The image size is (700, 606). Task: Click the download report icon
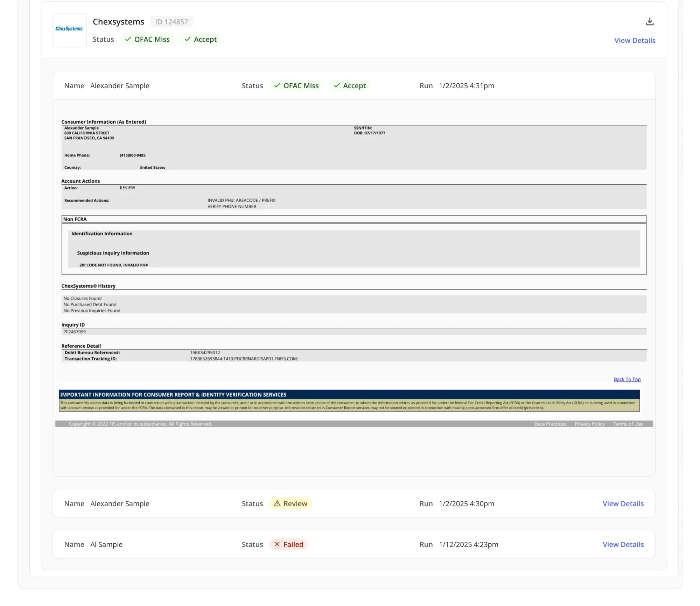click(x=649, y=22)
